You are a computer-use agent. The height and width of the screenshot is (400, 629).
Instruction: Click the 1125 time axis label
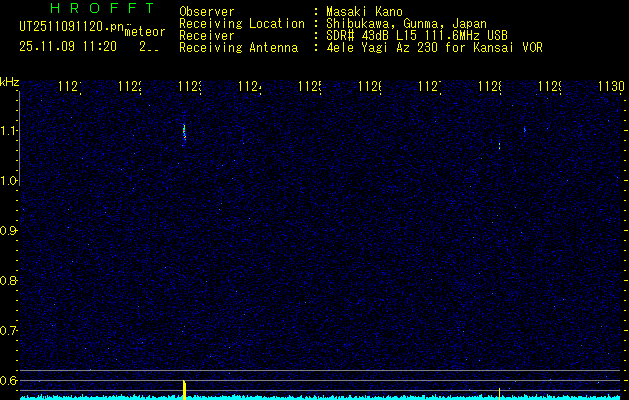310,86
